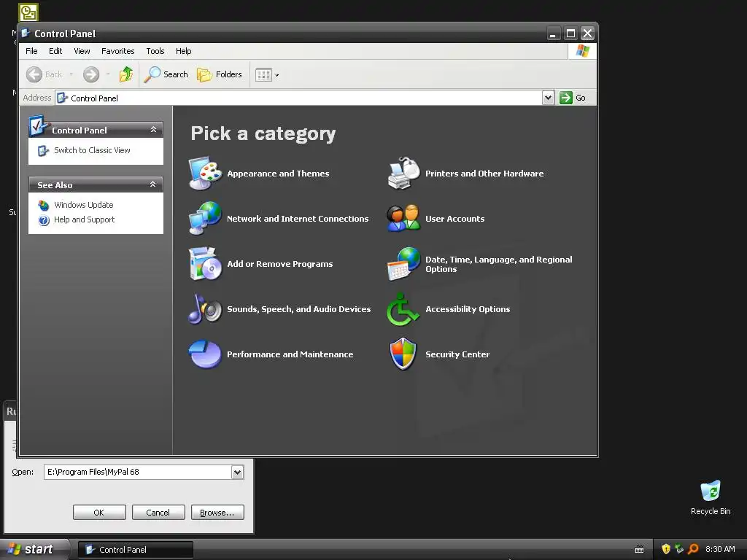Click the Accessibility Options wheelchair icon
The width and height of the screenshot is (747, 560).
pos(403,309)
